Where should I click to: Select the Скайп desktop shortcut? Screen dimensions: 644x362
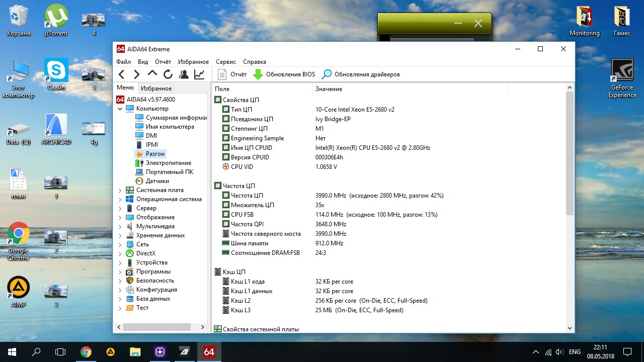tap(56, 75)
